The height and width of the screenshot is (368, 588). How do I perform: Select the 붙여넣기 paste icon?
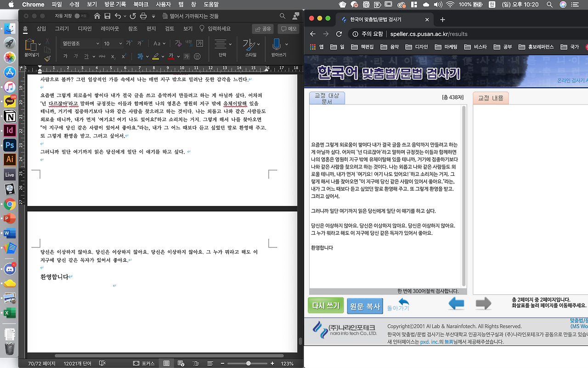32,46
